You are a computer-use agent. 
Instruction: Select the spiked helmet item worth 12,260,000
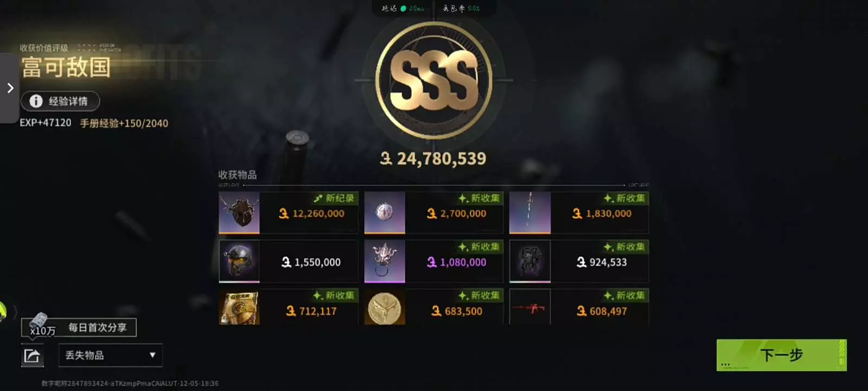pos(288,212)
